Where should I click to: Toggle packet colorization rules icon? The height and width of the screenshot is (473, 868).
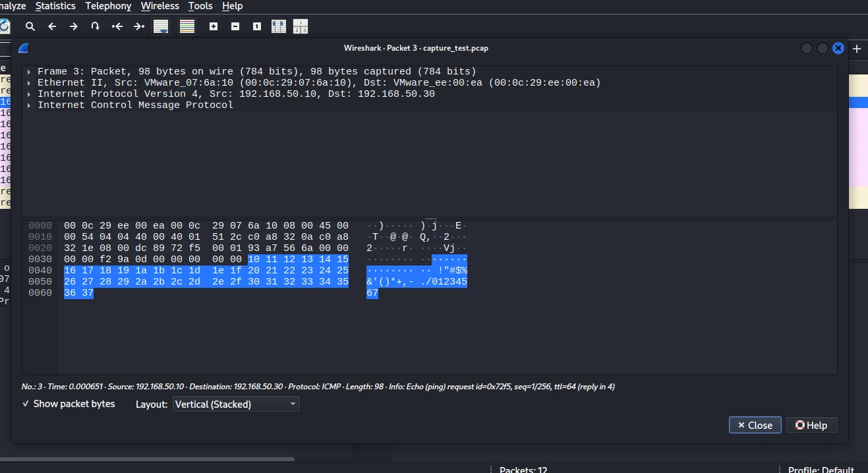click(x=187, y=26)
